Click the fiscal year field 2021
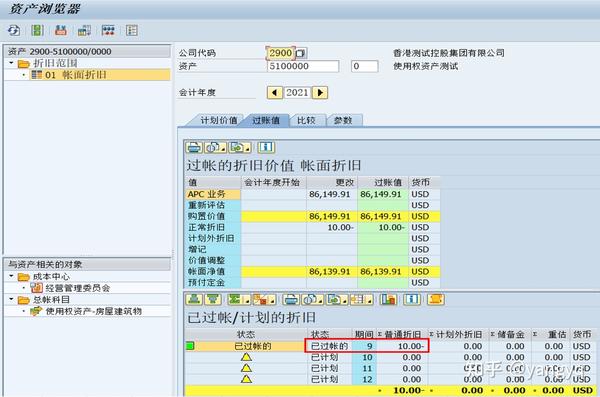 point(298,93)
